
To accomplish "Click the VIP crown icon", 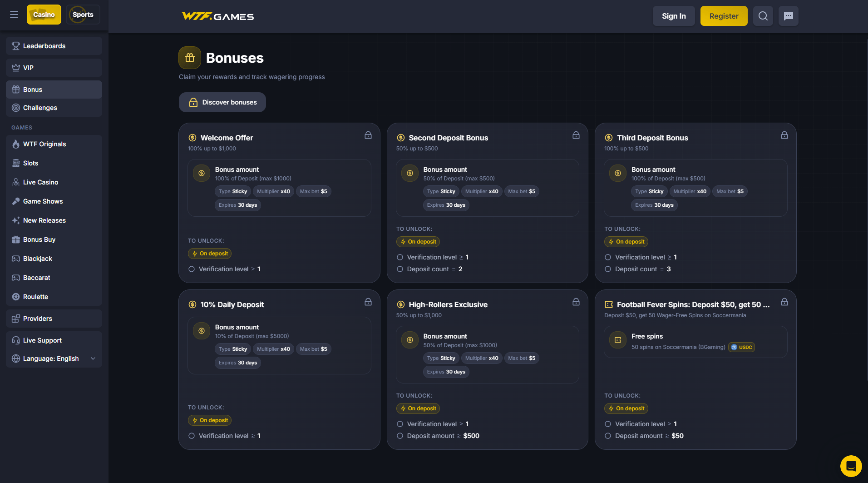I will pos(16,68).
